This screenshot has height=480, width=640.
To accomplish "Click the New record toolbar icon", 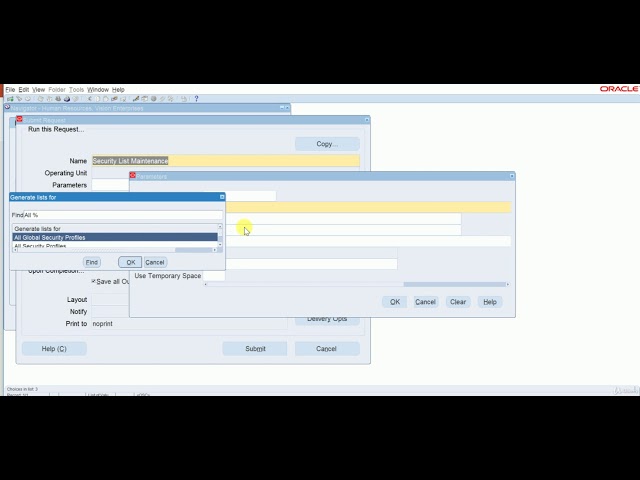I will pos(10,99).
